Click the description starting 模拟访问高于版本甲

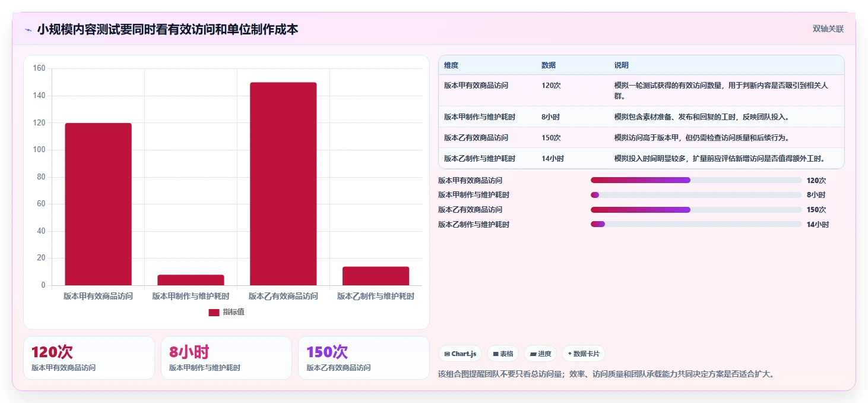point(702,138)
